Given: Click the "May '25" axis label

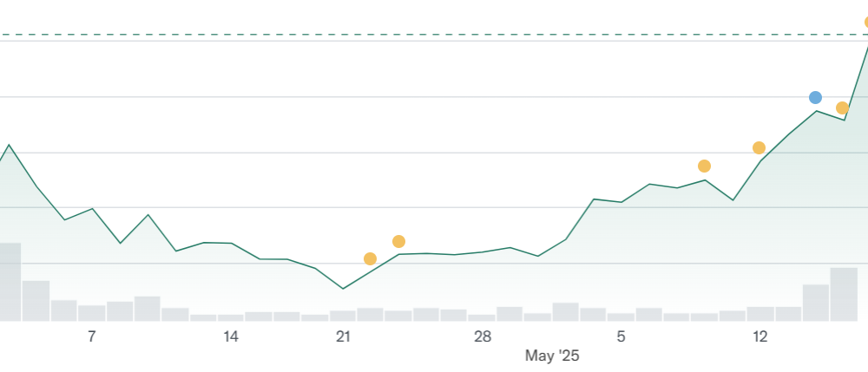Looking at the screenshot, I should pyautogui.click(x=552, y=356).
